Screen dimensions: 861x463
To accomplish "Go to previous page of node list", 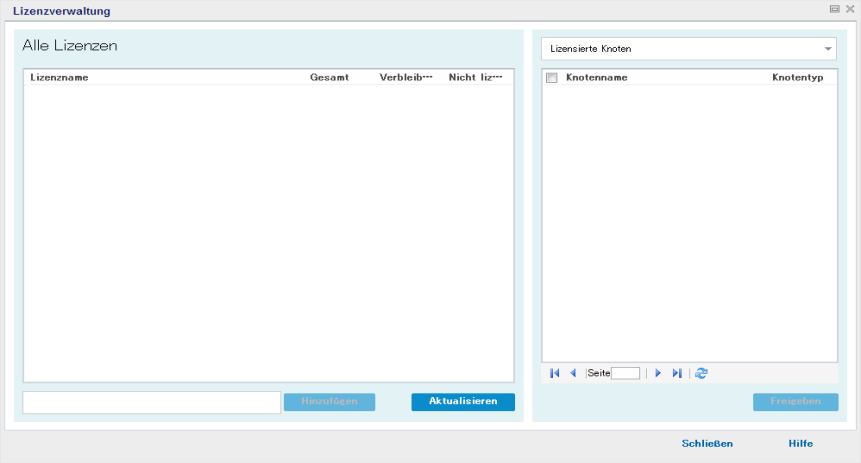I will click(573, 373).
